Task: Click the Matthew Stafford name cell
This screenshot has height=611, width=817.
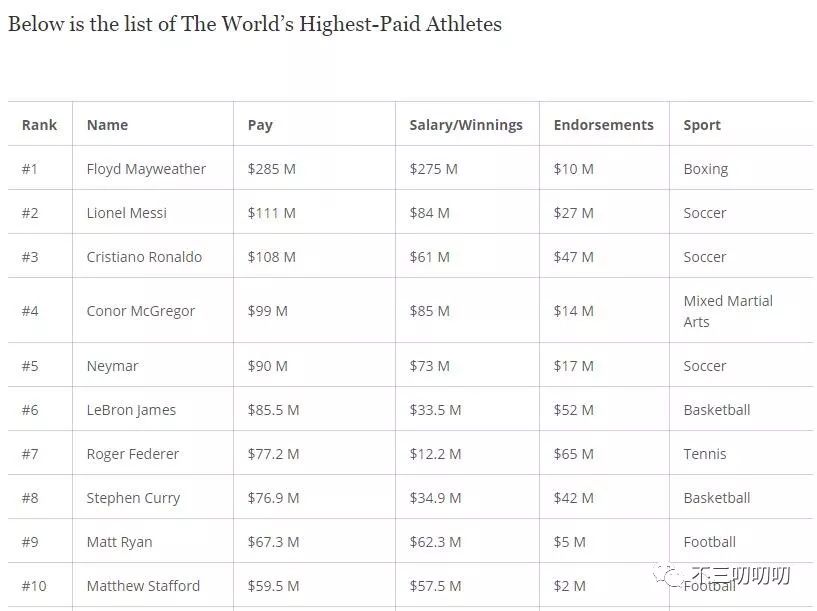Action: pos(143,586)
